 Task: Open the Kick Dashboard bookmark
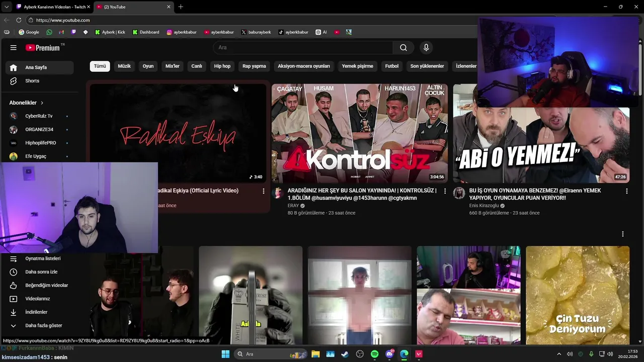click(x=146, y=32)
